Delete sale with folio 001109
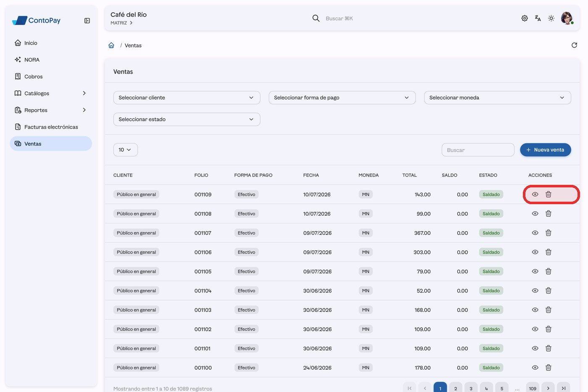Viewport: 588px width, 392px height. click(549, 195)
